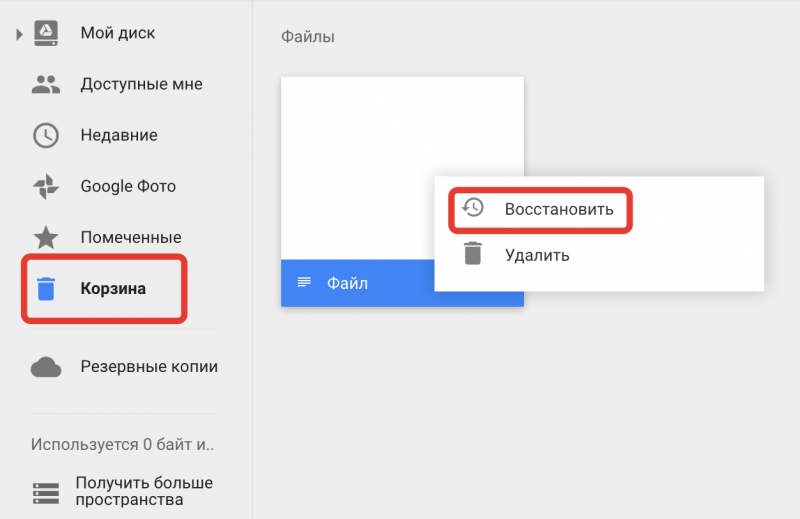Click the restore clock icon in context menu

pyautogui.click(x=473, y=208)
